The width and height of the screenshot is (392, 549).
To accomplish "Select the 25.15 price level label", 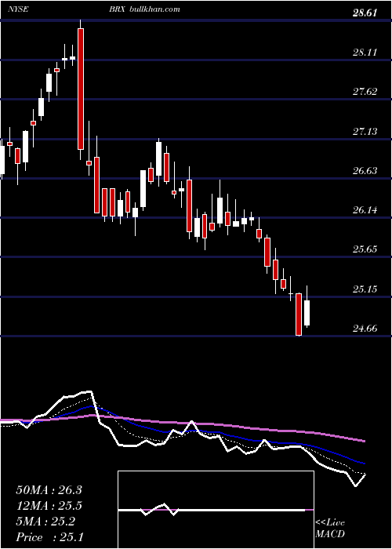I will 365,289.
